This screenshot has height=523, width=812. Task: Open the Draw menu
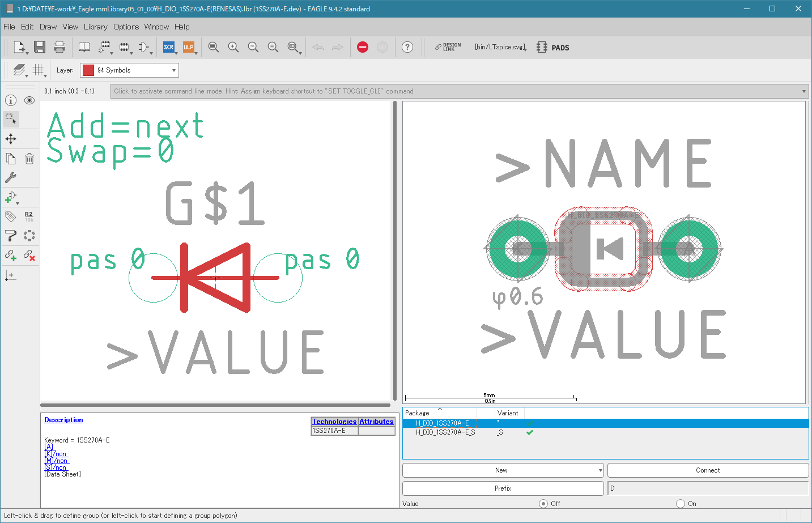(48, 27)
